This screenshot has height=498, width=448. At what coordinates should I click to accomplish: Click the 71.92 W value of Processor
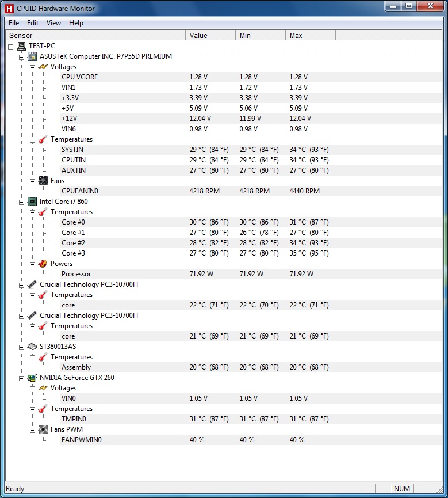pyautogui.click(x=201, y=274)
